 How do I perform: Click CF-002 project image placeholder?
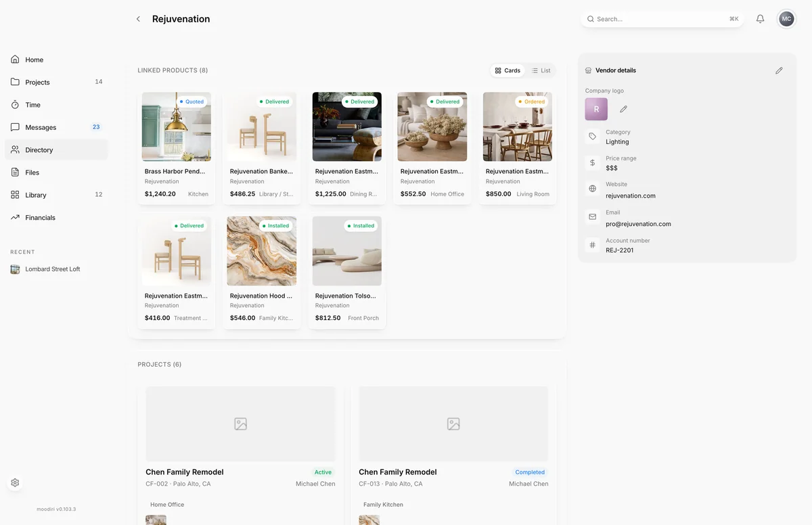coord(240,424)
